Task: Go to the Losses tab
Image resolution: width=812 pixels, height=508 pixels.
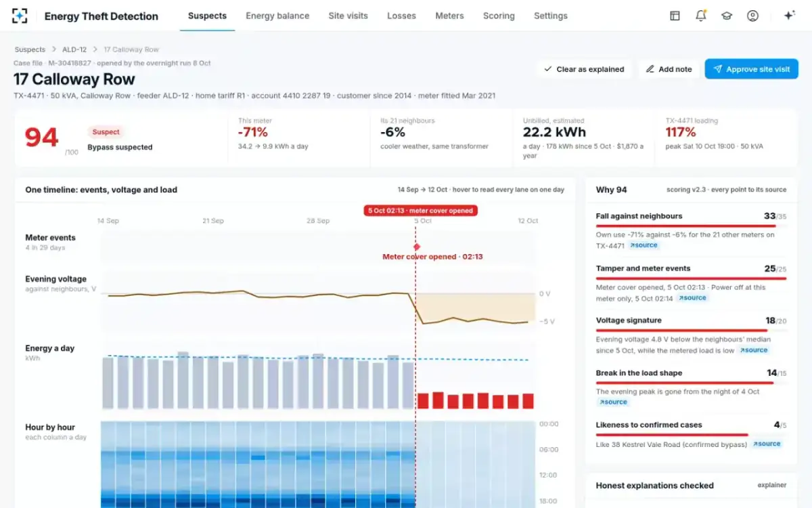Action: (401, 16)
